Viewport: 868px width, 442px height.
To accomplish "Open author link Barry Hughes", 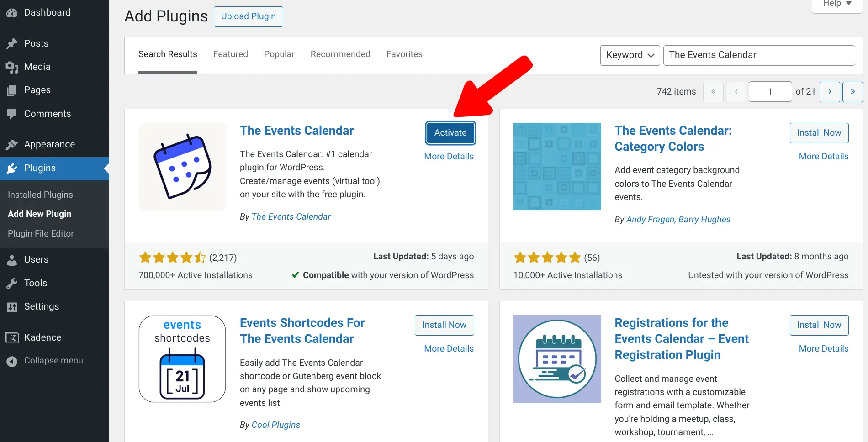I will (x=704, y=220).
